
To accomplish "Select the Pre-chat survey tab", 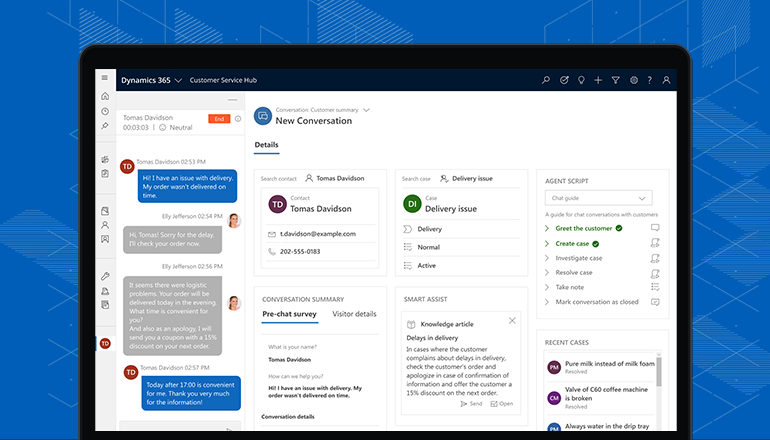I will (x=289, y=314).
